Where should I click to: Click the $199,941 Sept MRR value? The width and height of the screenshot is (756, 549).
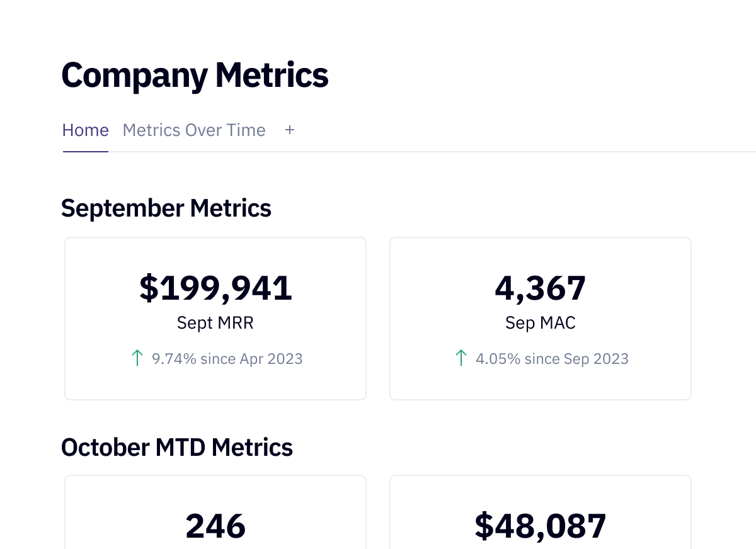pos(215,288)
